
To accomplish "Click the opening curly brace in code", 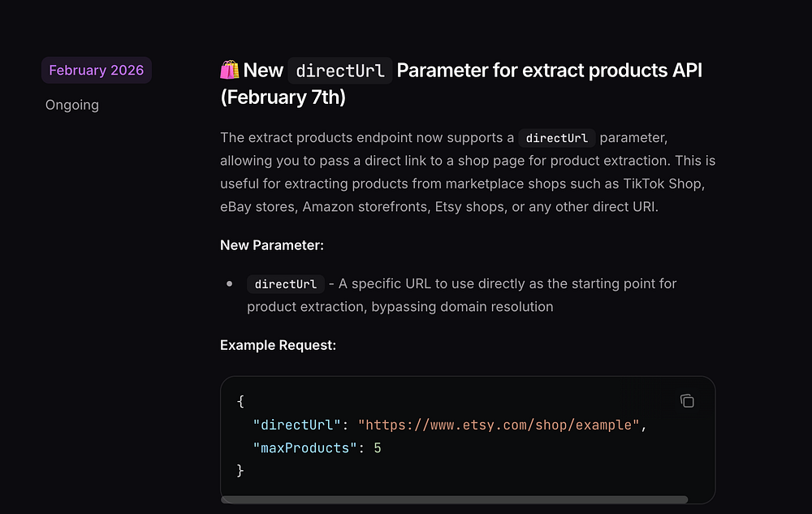I will pos(240,401).
